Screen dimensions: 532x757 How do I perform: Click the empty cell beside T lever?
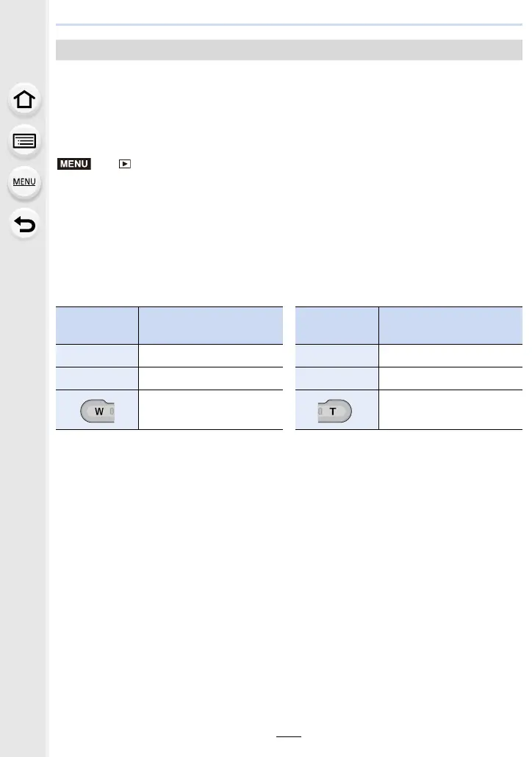[x=451, y=409]
